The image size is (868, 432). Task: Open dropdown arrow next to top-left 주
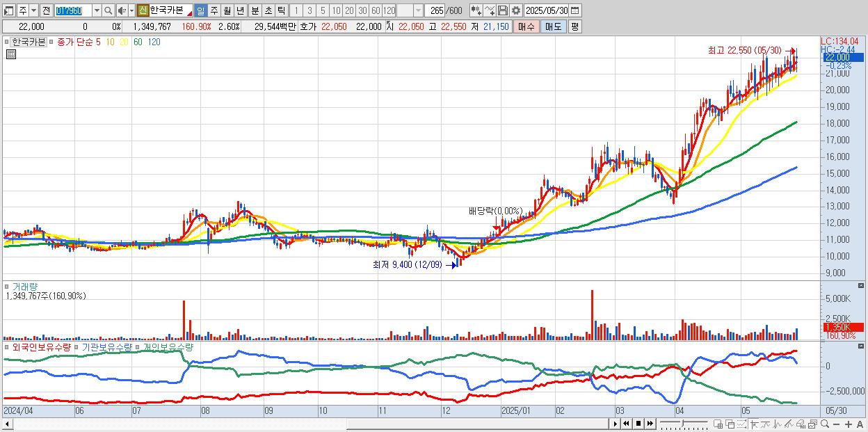pyautogui.click(x=33, y=10)
